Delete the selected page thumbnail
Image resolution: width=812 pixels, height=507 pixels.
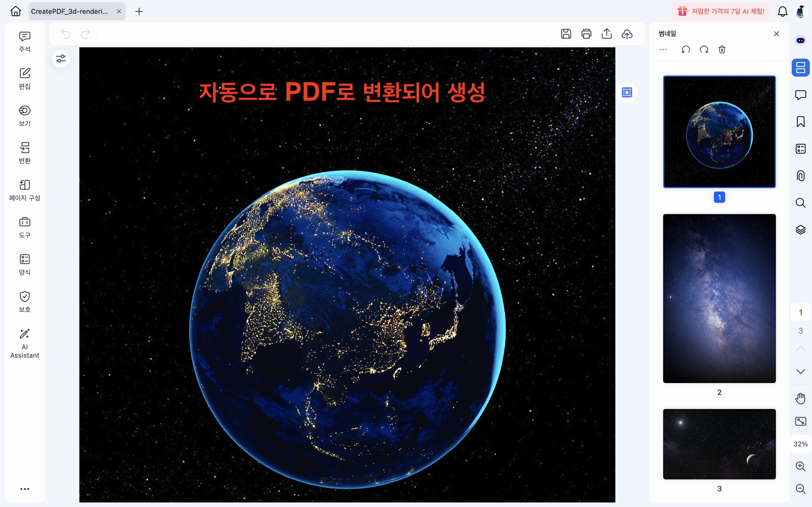(x=722, y=49)
